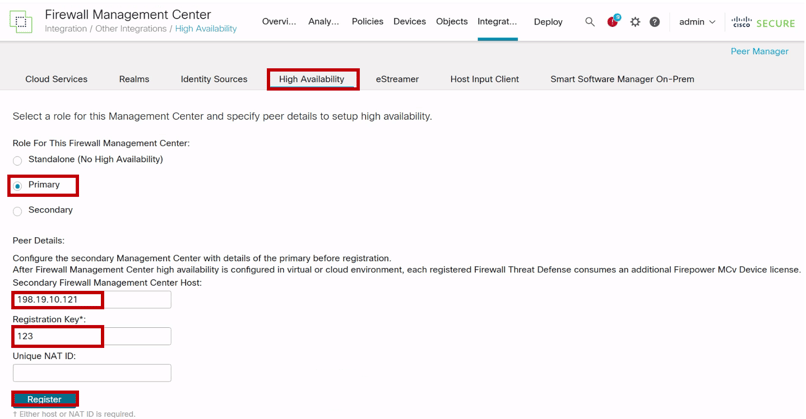Click the Peer Manager link
The height and width of the screenshot is (419, 806).
(759, 51)
